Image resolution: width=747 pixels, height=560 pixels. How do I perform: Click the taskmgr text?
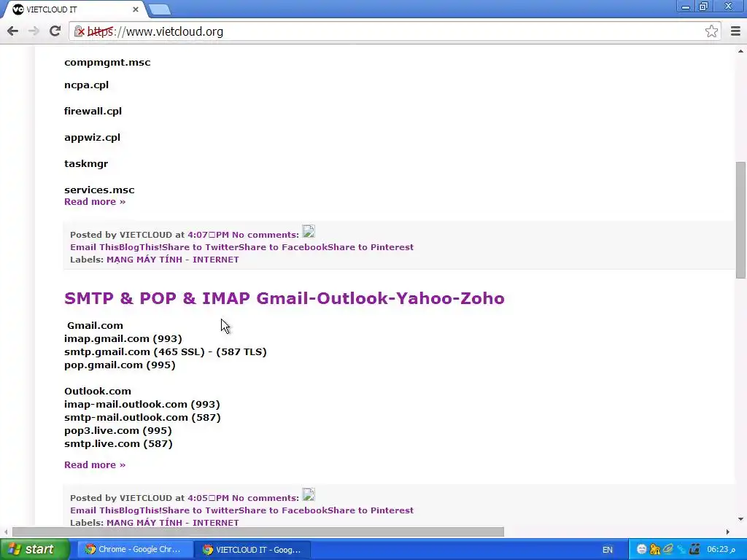pyautogui.click(x=86, y=164)
